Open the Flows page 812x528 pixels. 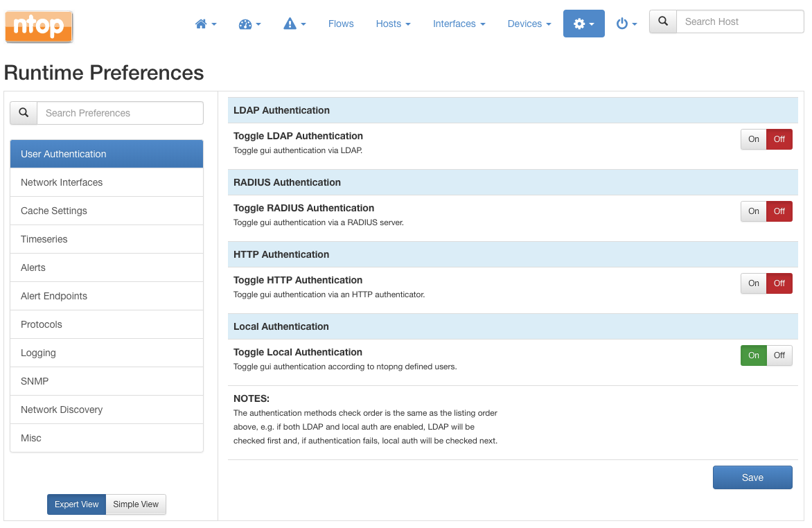(341, 24)
